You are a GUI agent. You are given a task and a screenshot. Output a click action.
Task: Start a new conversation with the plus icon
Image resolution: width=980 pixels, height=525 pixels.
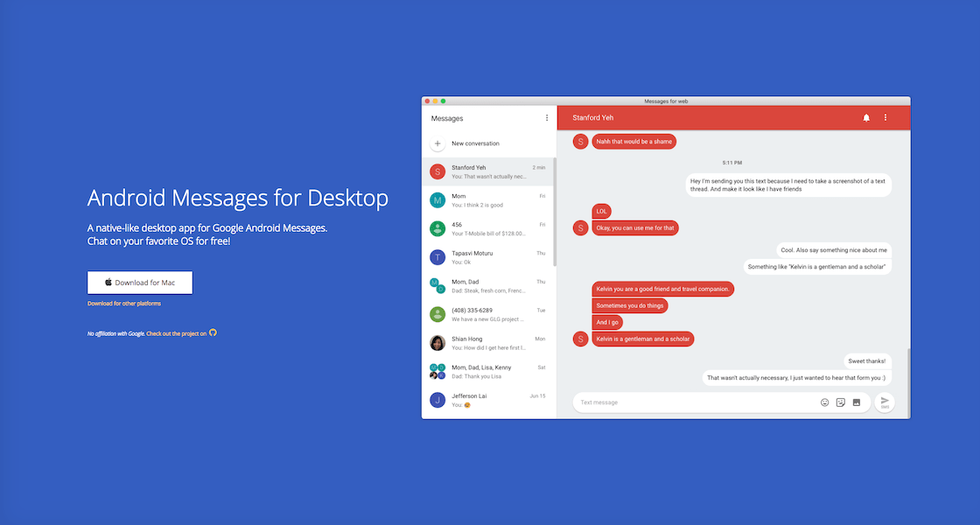pos(437,143)
